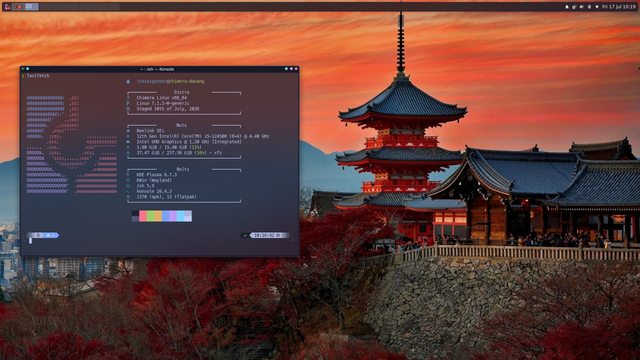This screenshot has width=640, height=360.
Task: Click the 'Bolts' section header
Action: pos(183,169)
